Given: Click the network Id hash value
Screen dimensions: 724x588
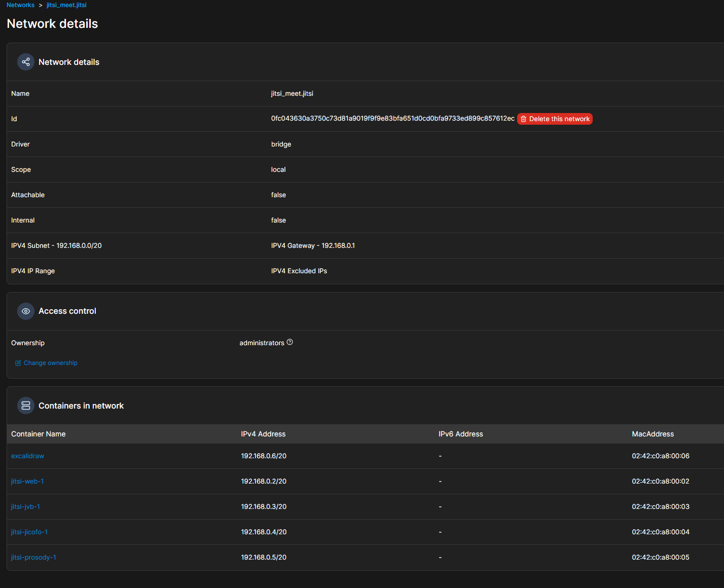Looking at the screenshot, I should 392,119.
